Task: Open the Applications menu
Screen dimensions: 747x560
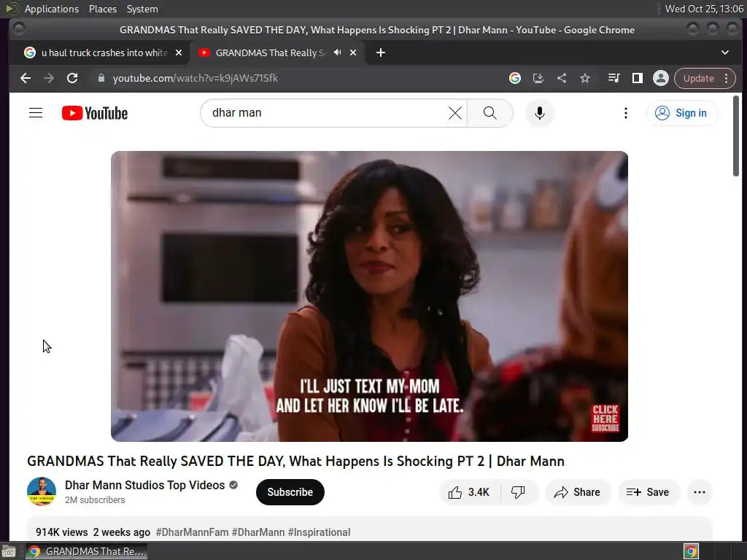Action: pos(52,9)
